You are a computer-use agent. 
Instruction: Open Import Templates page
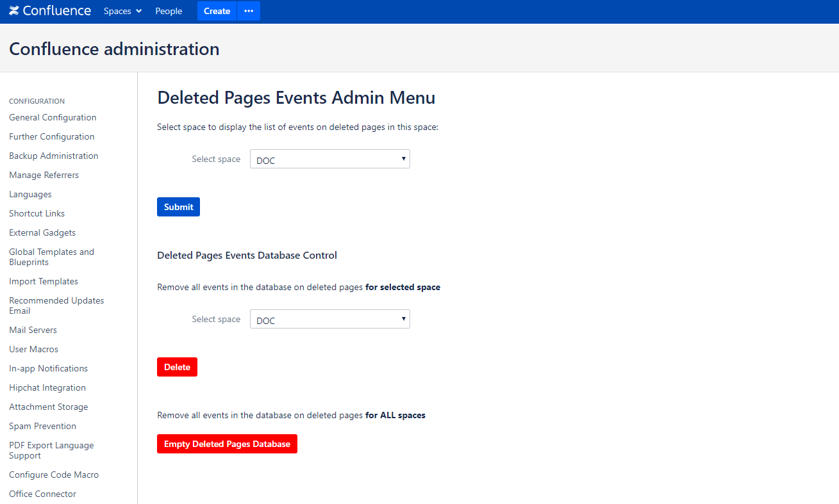coord(44,281)
